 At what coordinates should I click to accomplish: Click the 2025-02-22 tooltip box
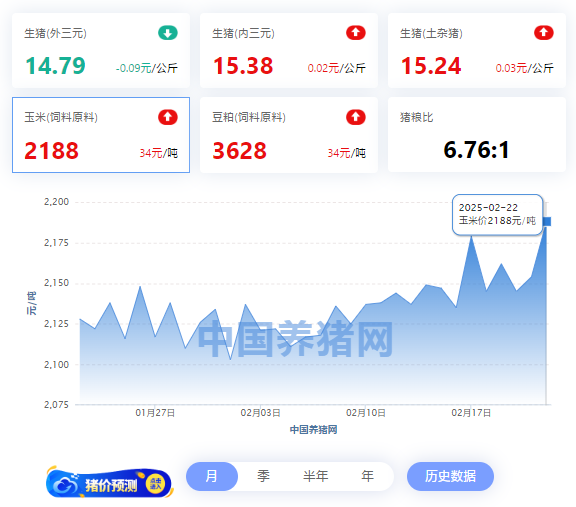(x=497, y=215)
